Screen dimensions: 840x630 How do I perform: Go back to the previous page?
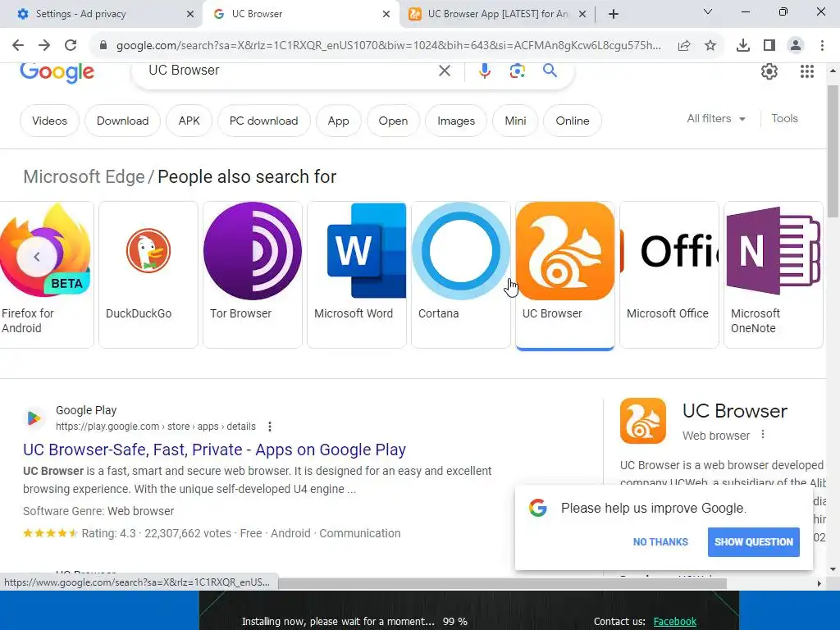coord(18,46)
